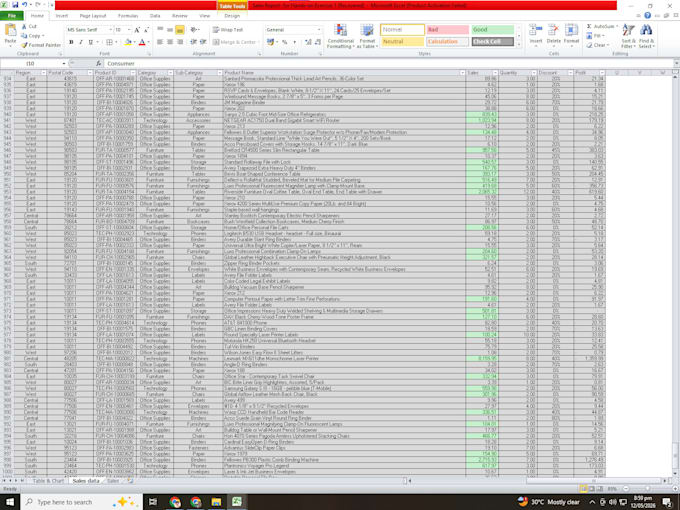Copy the selected cells
Screen dimensions: 680x510
(x=32, y=36)
